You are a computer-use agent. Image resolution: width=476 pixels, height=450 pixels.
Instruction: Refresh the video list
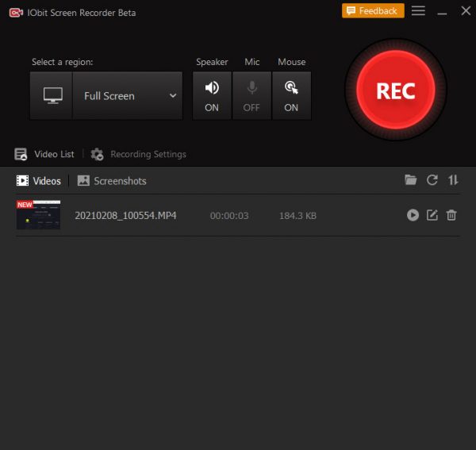point(432,180)
